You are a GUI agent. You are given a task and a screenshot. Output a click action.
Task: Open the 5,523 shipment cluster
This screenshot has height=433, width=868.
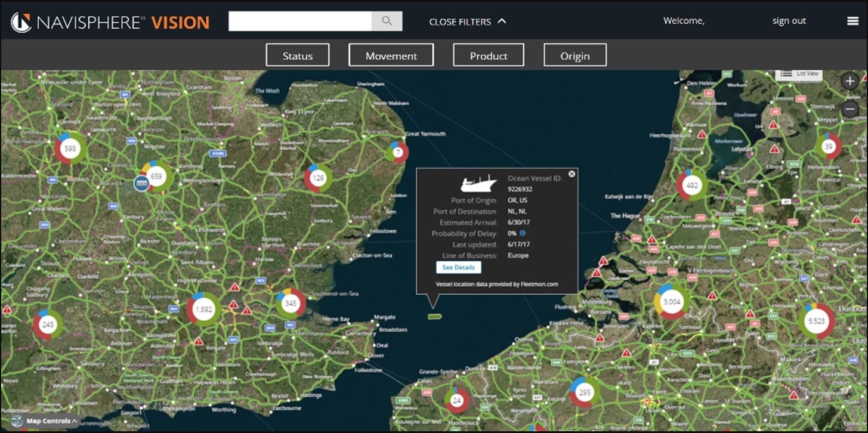point(817,321)
